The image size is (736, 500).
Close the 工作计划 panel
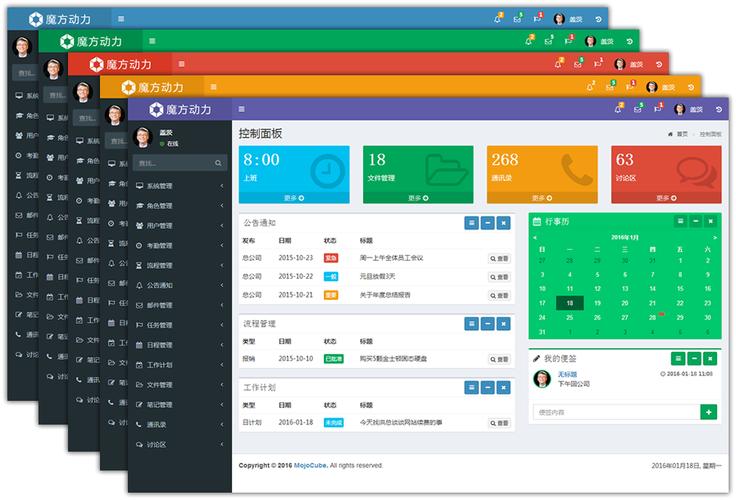[504, 387]
